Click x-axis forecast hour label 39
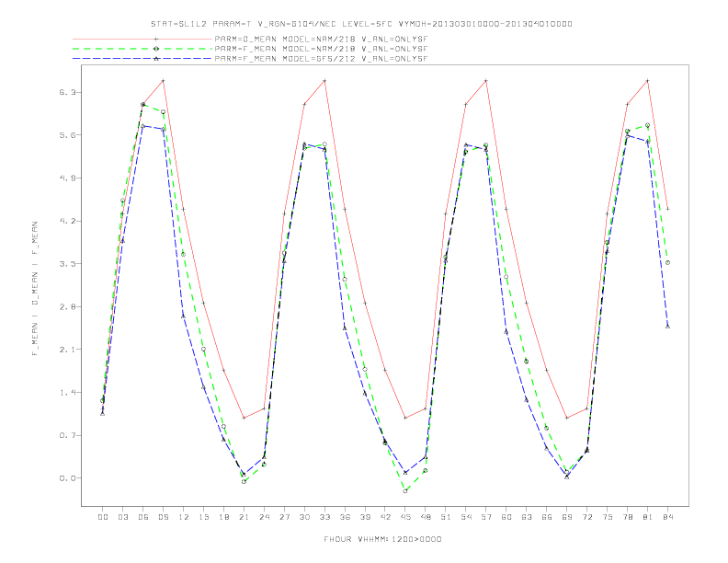Image resolution: width=728 pixels, height=563 pixels. coord(365,517)
